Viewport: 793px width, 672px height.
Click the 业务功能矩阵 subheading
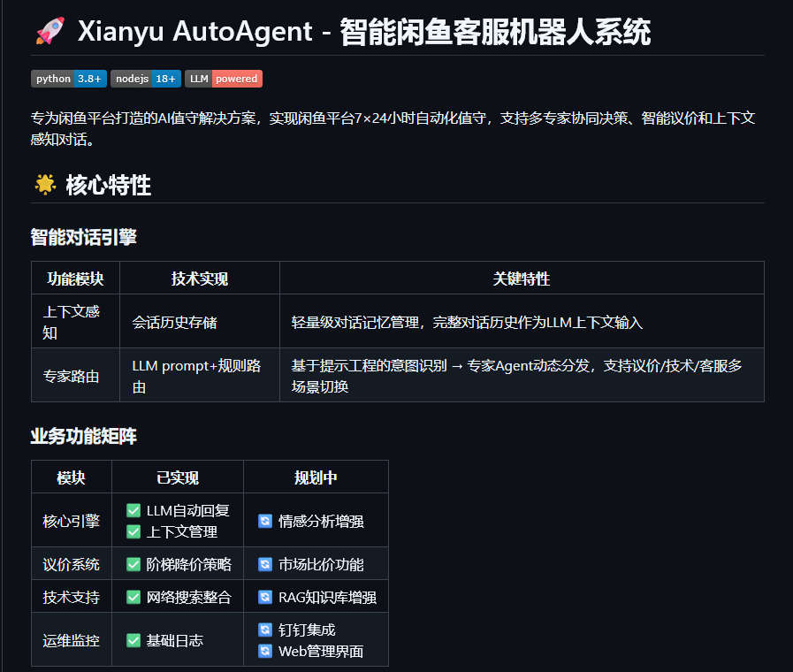click(x=83, y=436)
